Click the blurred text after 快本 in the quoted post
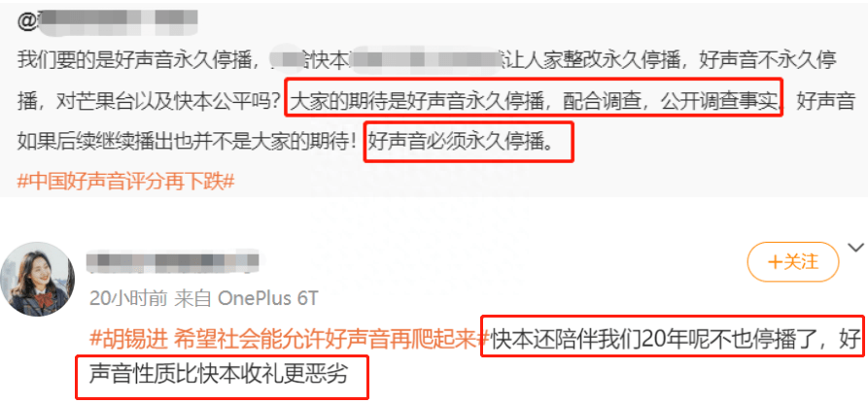Screen dimensions: 868x404 (x=423, y=58)
